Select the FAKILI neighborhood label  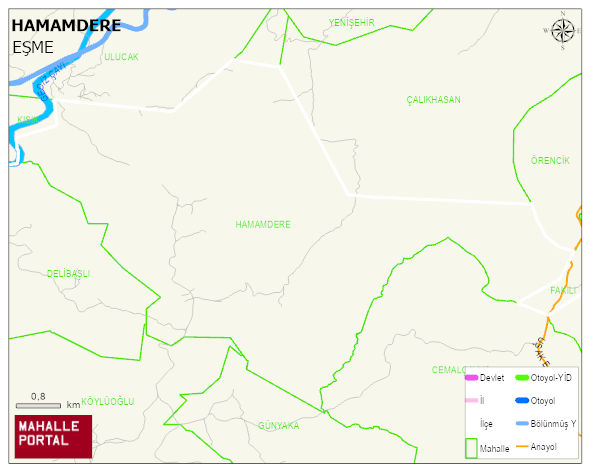[563, 290]
